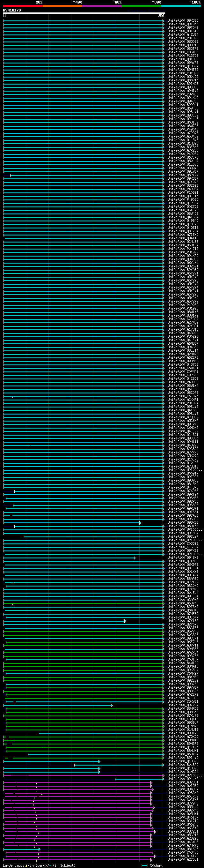The height and width of the screenshot is (868, 204).
Task: Select hit label UniRef100_Q6SJP5
Action: 183,157
